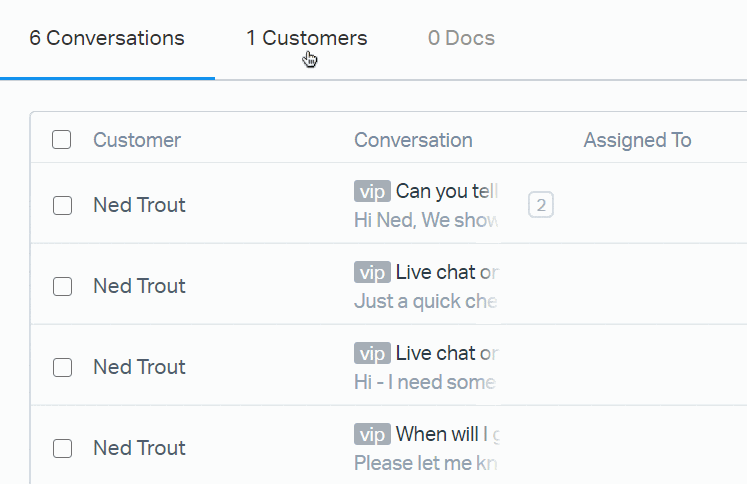This screenshot has width=747, height=484.
Task: Sort by the Customer column header
Action: click(x=137, y=140)
